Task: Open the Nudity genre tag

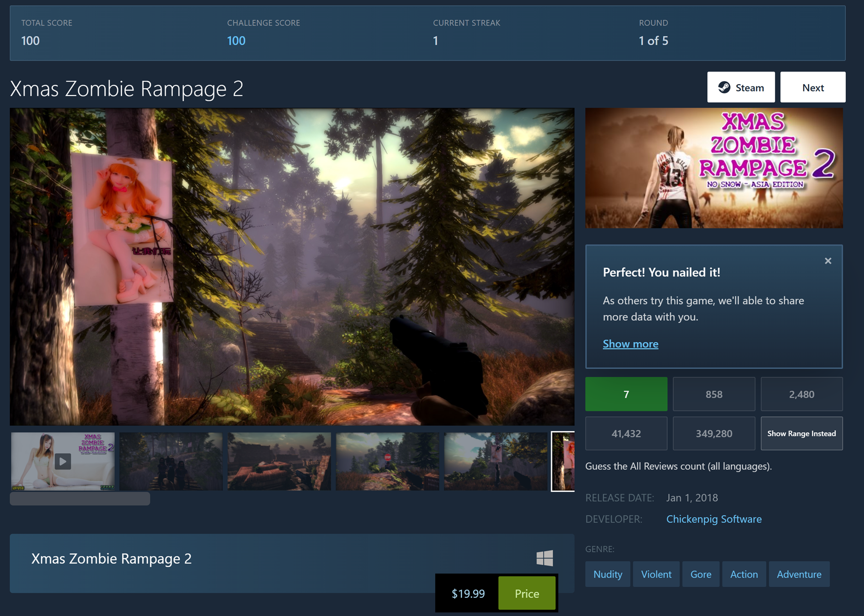Action: coord(608,574)
